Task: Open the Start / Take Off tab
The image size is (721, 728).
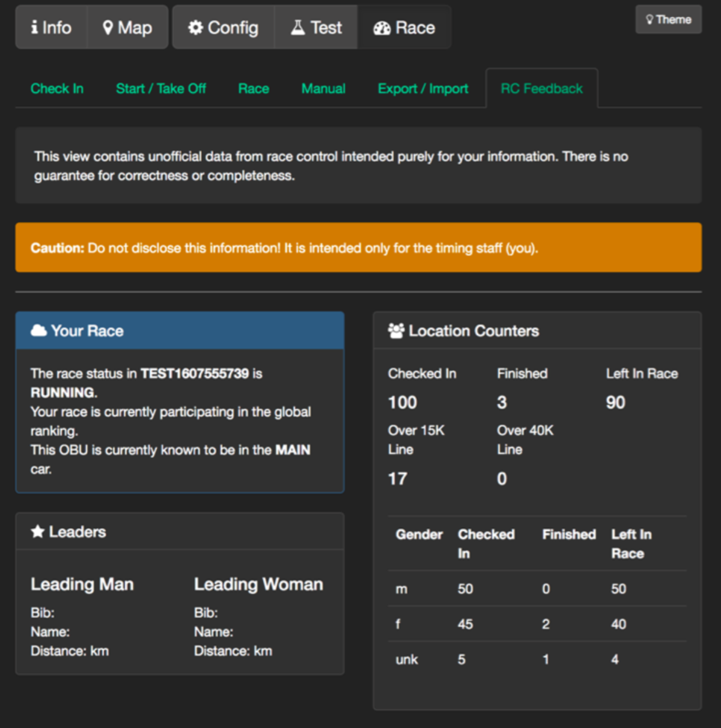Action: tap(160, 89)
